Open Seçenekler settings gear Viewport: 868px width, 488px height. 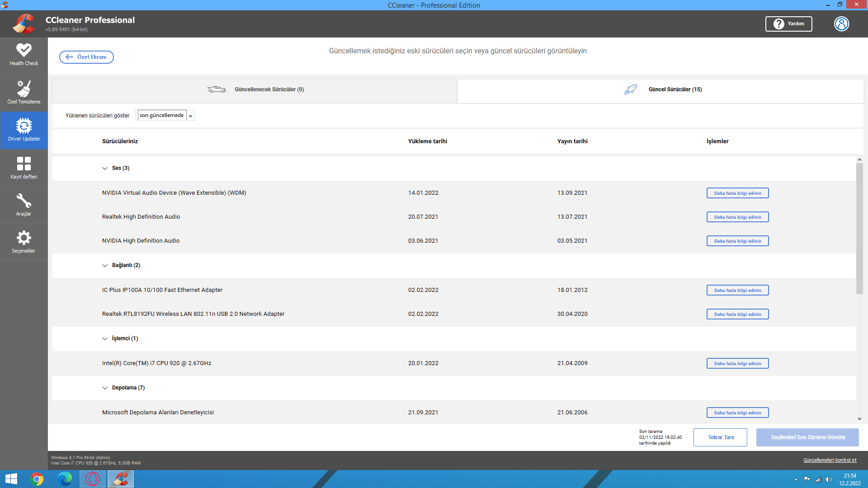(x=24, y=242)
